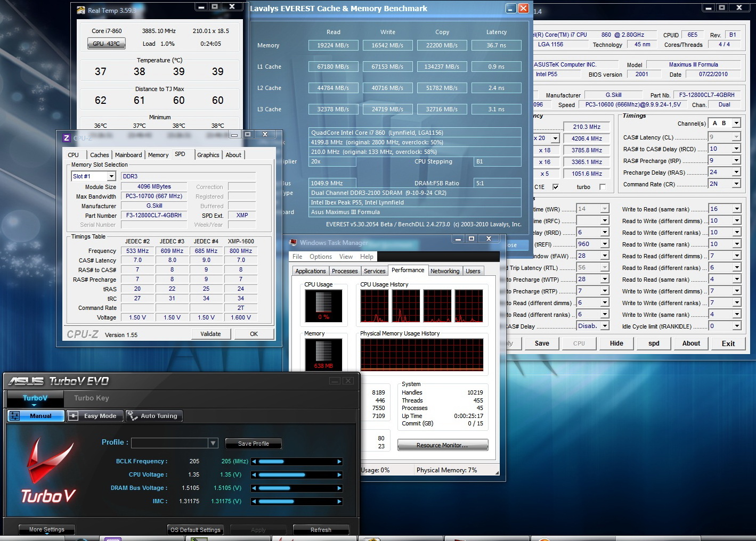Screen dimensions: 756x541
Task: Open the Graphics tab in CPU-Z
Action: [x=208, y=155]
